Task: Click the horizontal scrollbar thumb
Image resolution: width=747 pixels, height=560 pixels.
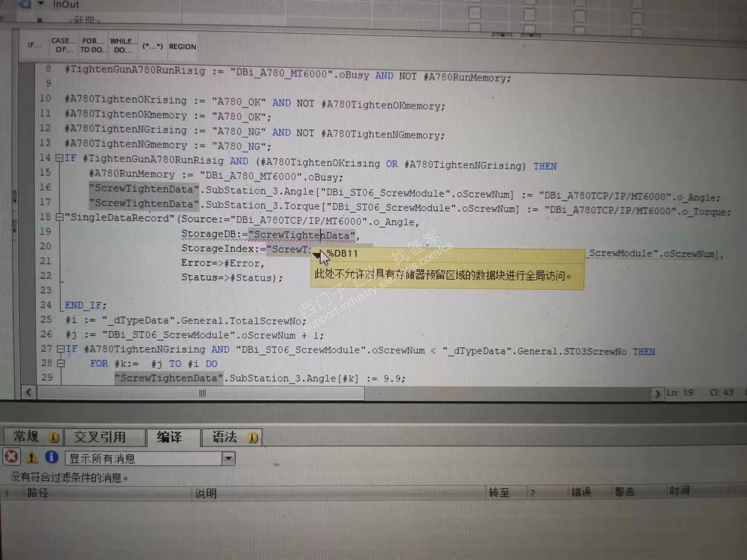Action: (201, 393)
